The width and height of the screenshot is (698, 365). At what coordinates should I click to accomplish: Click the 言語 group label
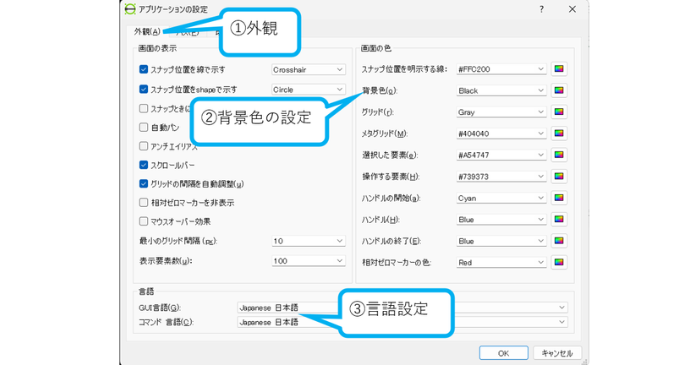click(x=146, y=292)
